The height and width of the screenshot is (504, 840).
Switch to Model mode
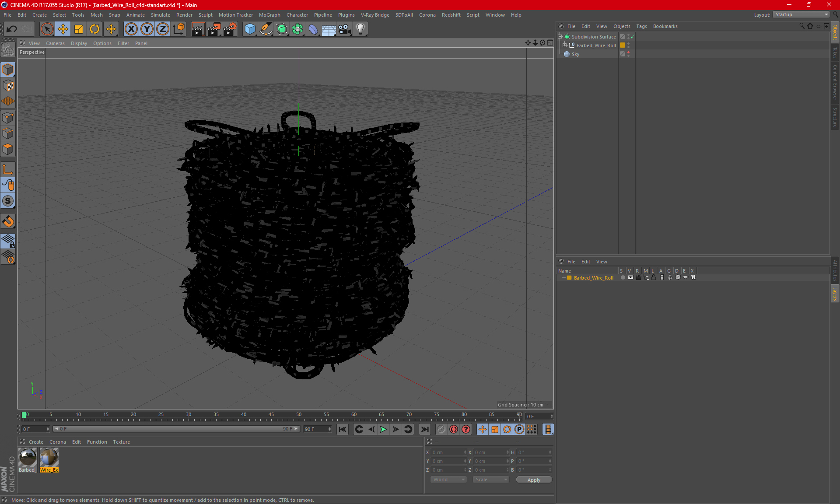click(8, 70)
